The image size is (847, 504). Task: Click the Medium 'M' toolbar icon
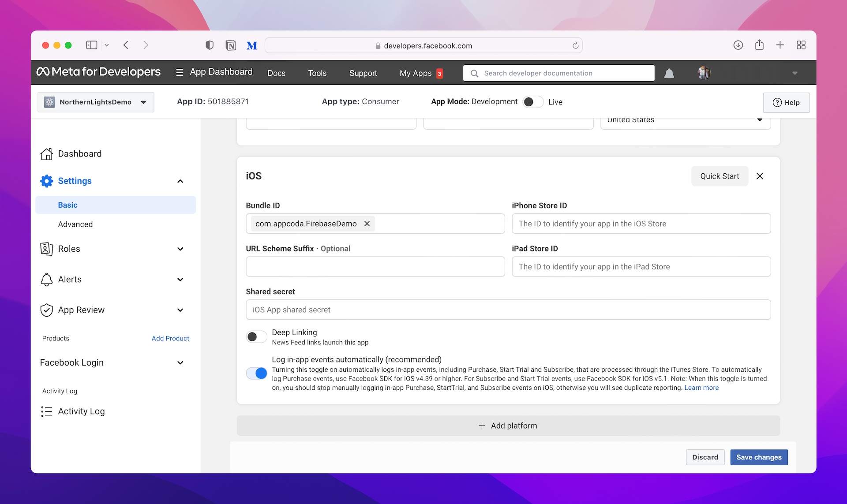click(x=251, y=45)
